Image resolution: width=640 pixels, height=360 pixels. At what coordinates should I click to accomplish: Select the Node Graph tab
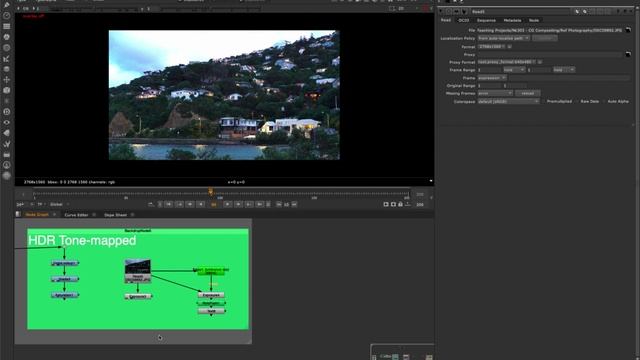(x=37, y=215)
